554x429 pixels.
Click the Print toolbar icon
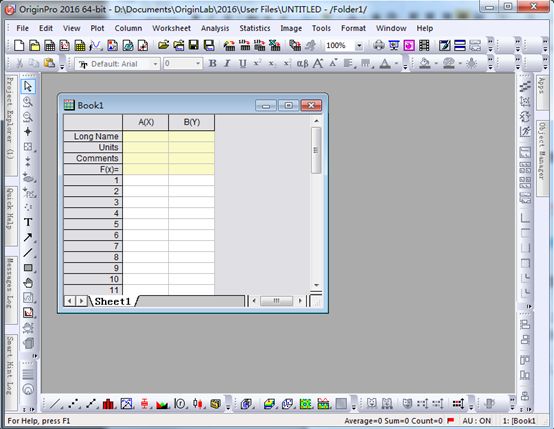pos(379,45)
